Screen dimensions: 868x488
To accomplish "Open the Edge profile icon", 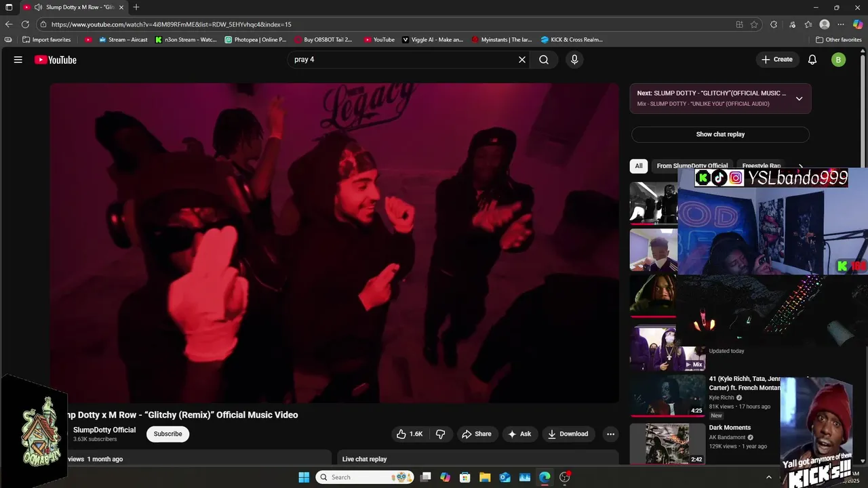I will click(x=825, y=24).
